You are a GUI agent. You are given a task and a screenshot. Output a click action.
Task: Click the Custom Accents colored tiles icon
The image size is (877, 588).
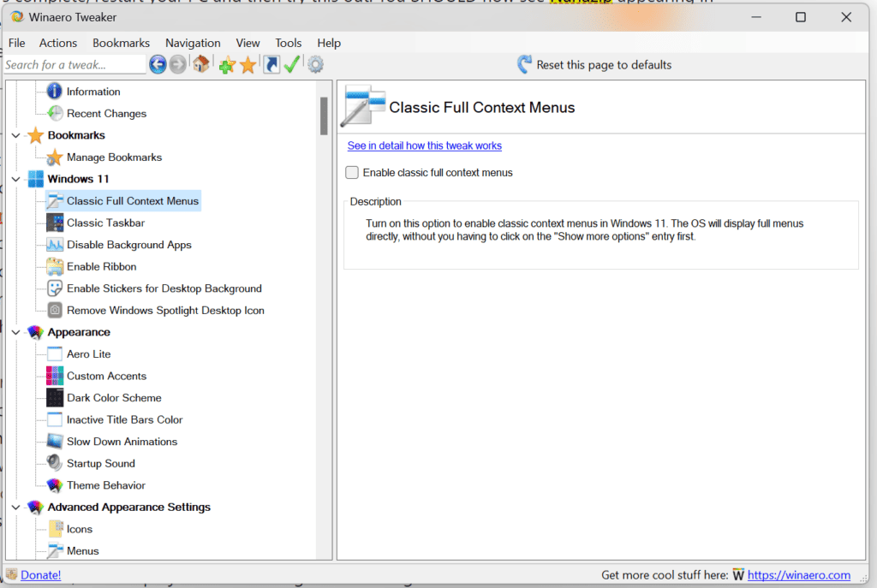(54, 376)
